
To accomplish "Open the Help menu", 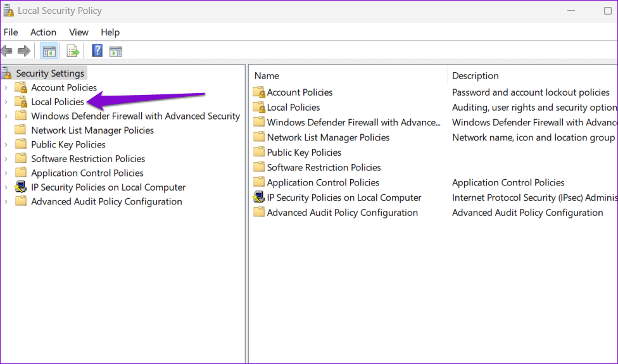I will click(110, 32).
